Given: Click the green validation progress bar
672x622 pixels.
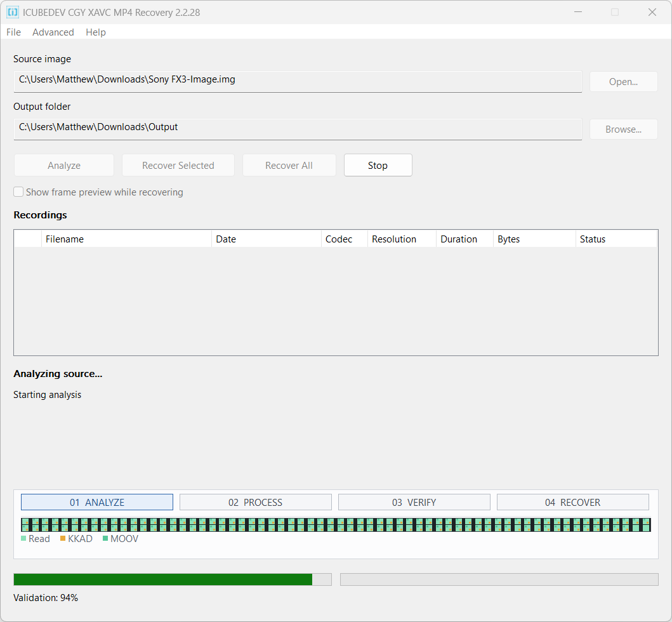Looking at the screenshot, I should pyautogui.click(x=173, y=579).
